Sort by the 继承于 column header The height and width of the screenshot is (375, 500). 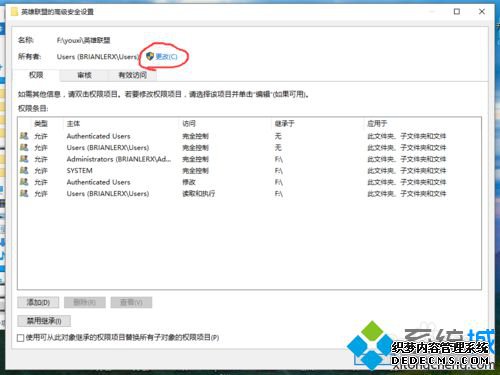point(284,124)
